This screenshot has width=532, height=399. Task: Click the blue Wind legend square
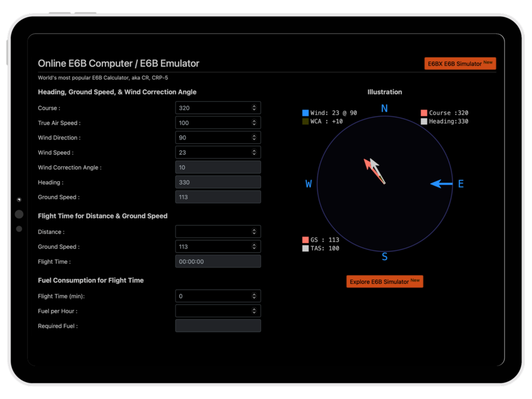pyautogui.click(x=305, y=112)
